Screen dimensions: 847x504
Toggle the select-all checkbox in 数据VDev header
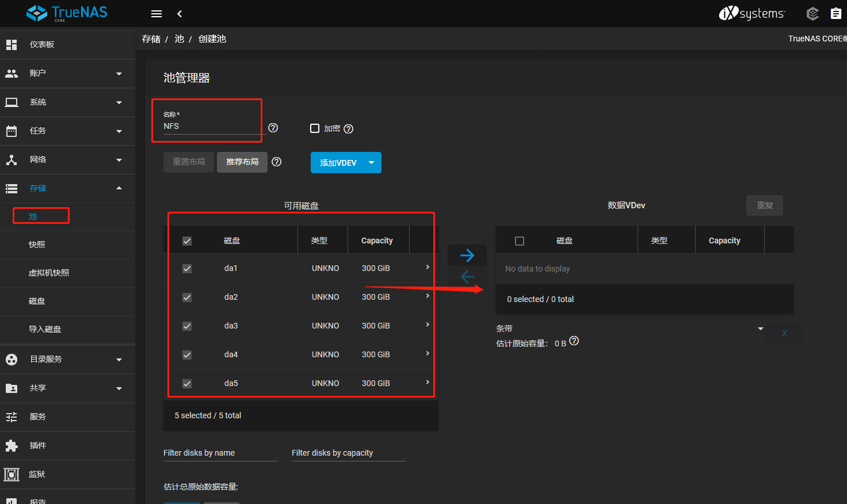click(520, 241)
